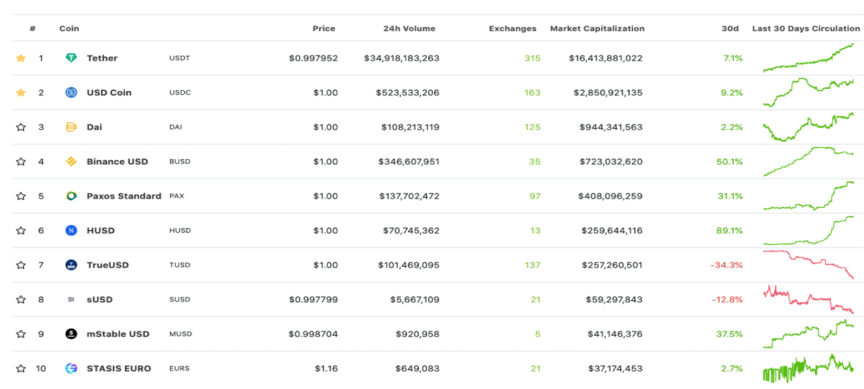Screen dimensions: 864x389
Task: Click the $920,958 volume for mStable
Action: [417, 334]
